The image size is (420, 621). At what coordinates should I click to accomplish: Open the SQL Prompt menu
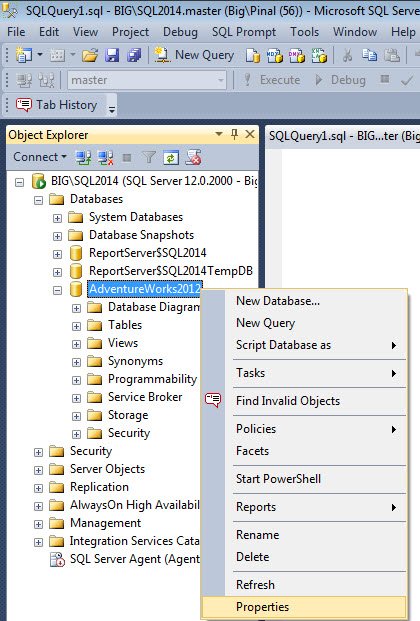coord(244,32)
